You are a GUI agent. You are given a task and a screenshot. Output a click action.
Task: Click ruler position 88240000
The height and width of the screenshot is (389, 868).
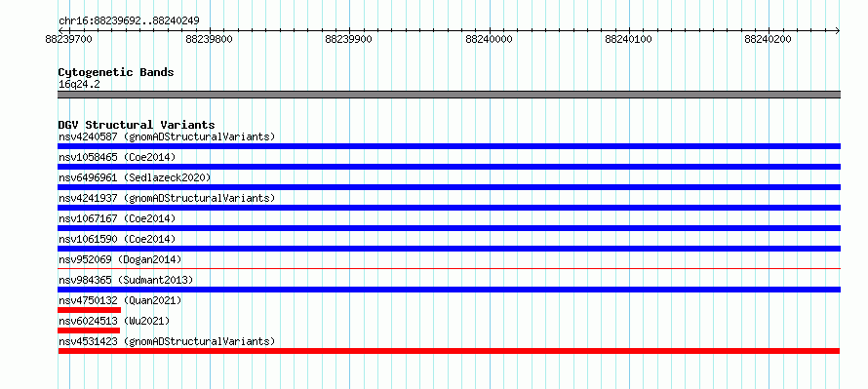pyautogui.click(x=489, y=39)
